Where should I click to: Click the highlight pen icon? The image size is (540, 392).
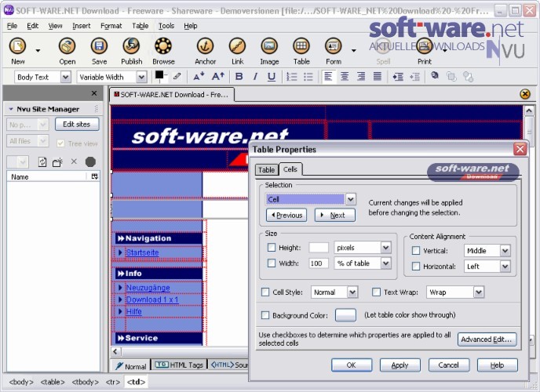[177, 76]
